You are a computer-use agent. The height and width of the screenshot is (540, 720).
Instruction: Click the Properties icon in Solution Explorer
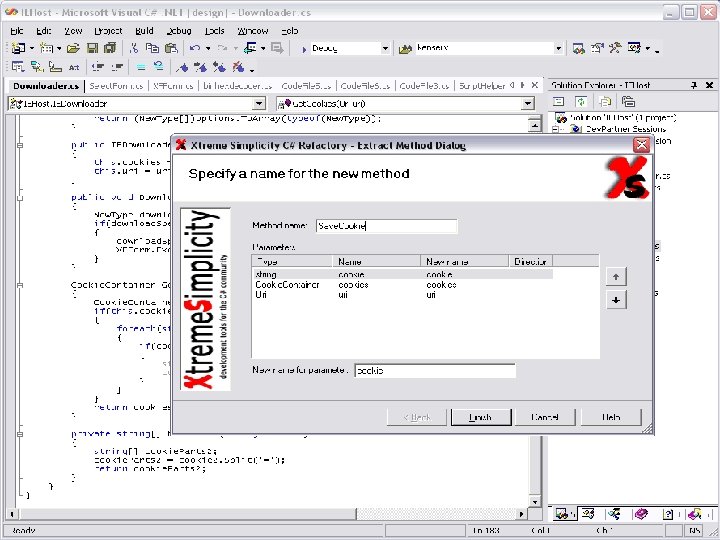[x=558, y=102]
